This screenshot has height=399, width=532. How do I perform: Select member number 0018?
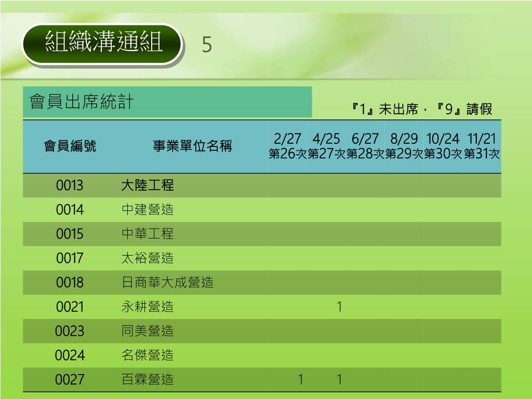pos(70,283)
